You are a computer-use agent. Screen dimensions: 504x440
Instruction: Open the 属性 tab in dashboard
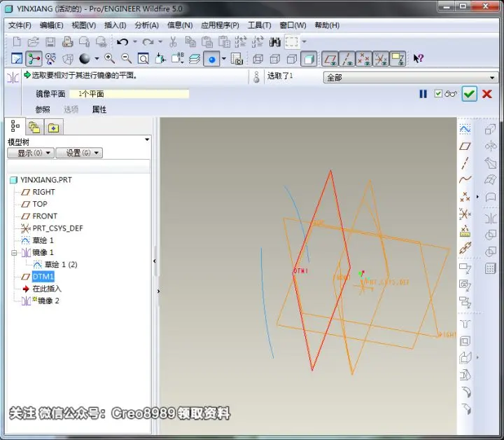tap(99, 109)
